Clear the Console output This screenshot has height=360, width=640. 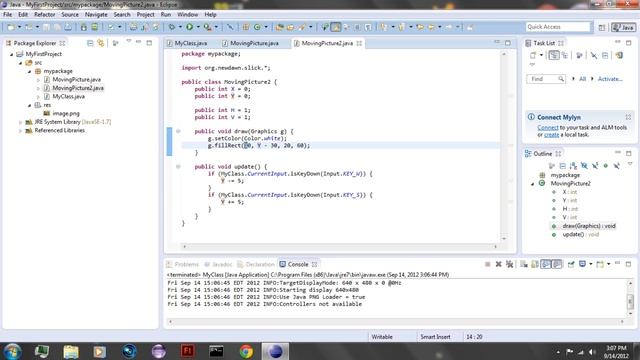click(524, 264)
